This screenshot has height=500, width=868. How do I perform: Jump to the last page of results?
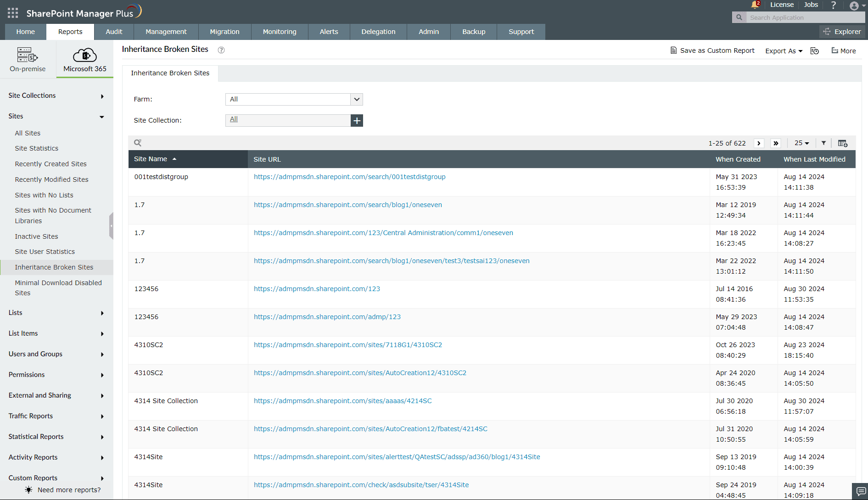[776, 143]
